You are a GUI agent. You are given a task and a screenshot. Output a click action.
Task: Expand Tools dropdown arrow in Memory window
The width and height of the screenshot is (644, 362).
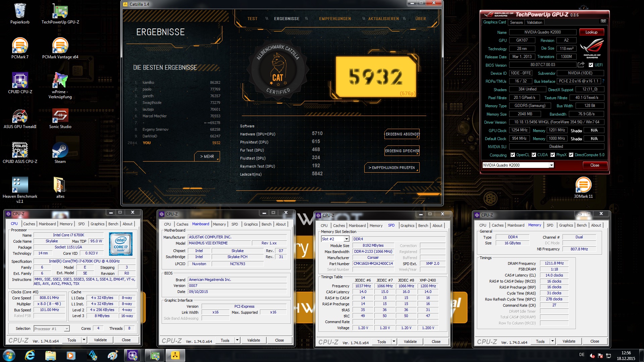tap(552, 341)
